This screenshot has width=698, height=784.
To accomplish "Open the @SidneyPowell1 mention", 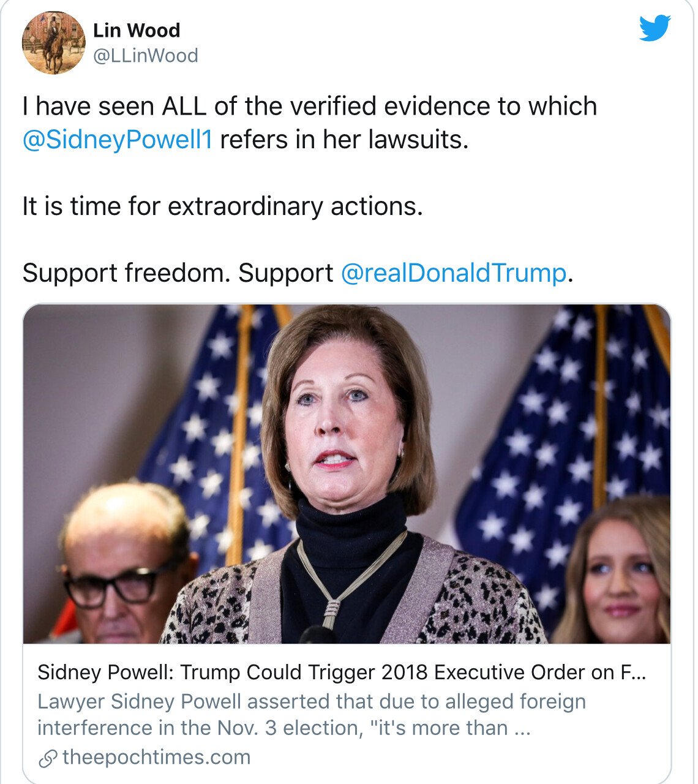I will coord(117,140).
